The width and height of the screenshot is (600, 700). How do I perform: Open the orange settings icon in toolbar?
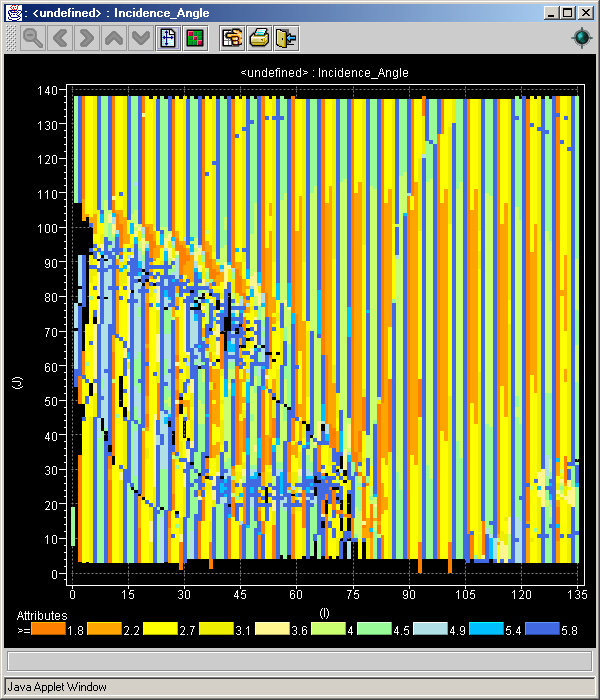click(x=233, y=38)
